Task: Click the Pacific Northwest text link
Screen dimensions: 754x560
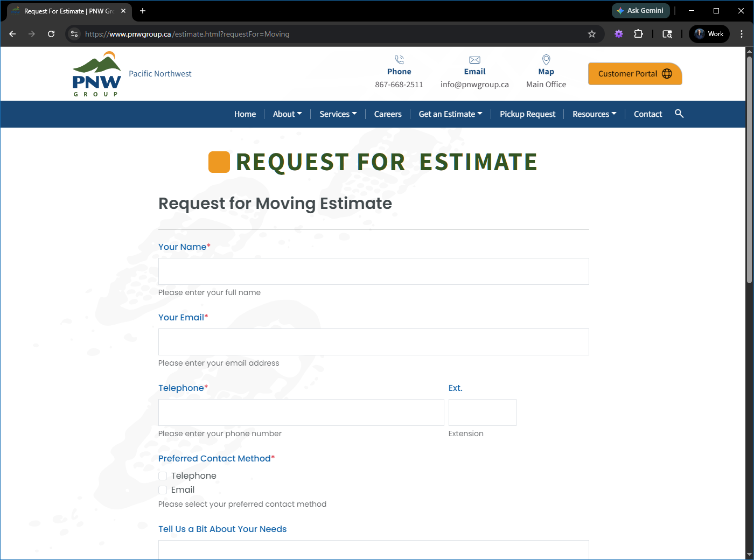Action: [x=160, y=74]
